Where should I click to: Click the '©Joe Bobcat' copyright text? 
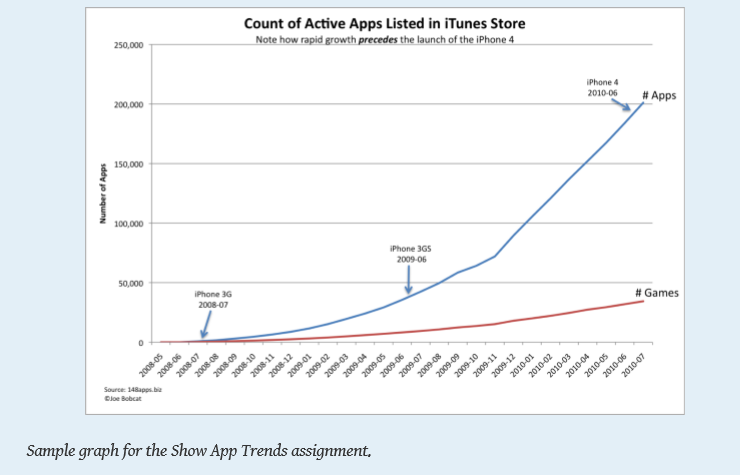[x=123, y=399]
